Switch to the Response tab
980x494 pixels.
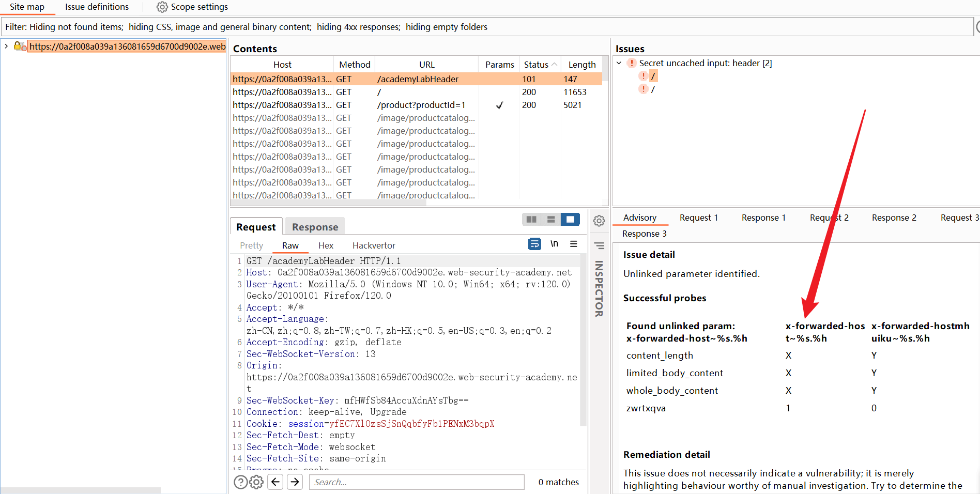(315, 227)
